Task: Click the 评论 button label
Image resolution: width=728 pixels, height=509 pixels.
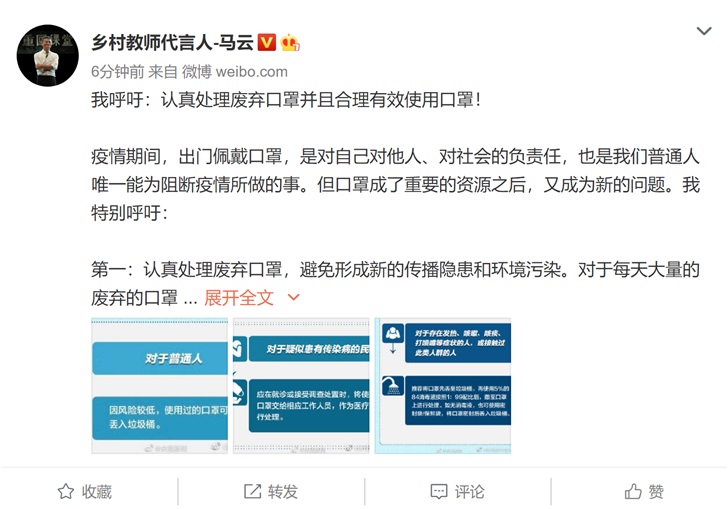Action: tap(469, 491)
